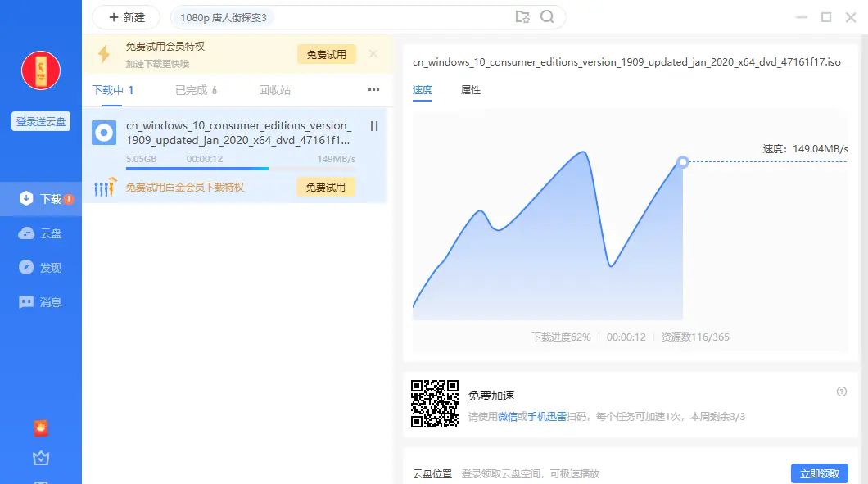Click the ISO disc file icon of the task

pos(104,133)
